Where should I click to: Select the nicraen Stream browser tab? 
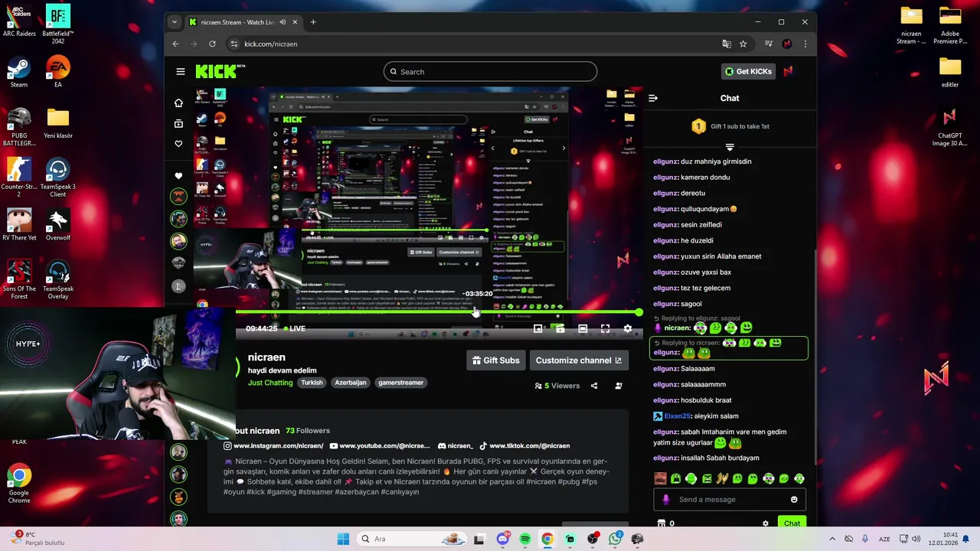pos(243,22)
